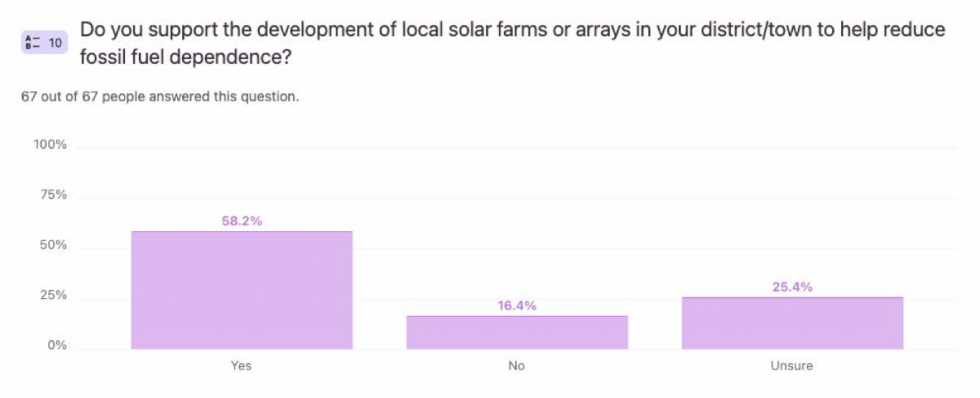The width and height of the screenshot is (980, 398).
Task: Click the 0% y-axis label
Action: [x=56, y=346]
